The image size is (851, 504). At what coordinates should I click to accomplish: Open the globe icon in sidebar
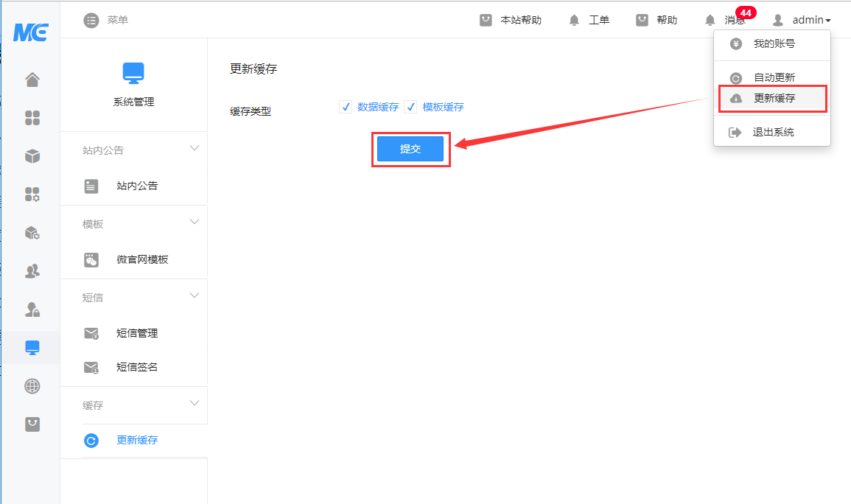[x=32, y=386]
